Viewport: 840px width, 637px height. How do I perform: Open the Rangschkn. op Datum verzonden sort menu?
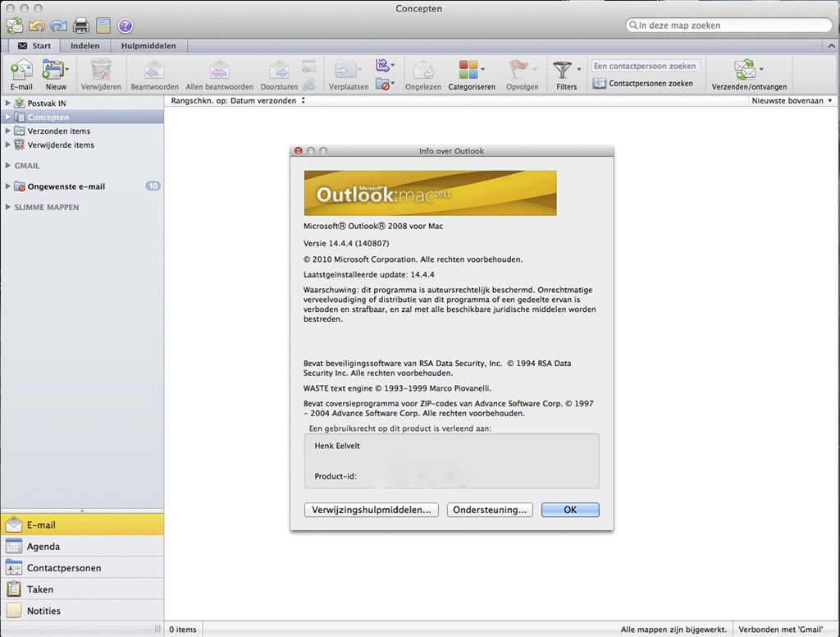pos(238,100)
